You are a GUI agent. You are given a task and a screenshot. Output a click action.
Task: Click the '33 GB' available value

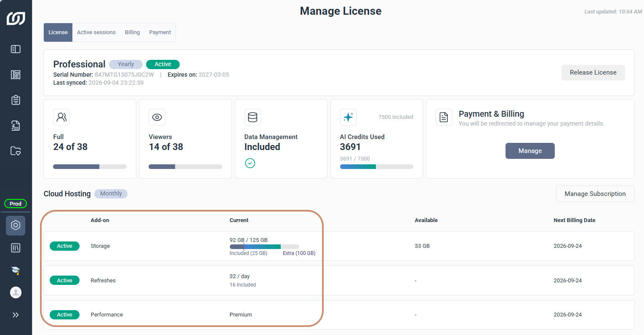click(422, 246)
